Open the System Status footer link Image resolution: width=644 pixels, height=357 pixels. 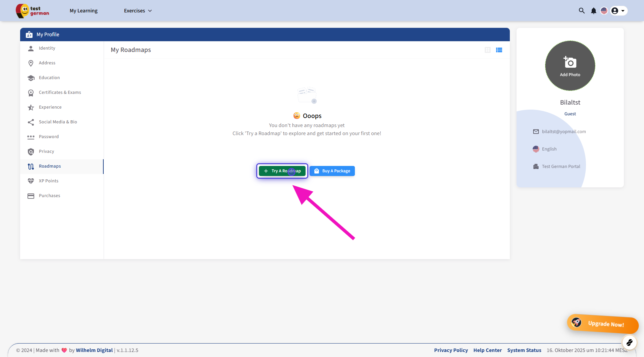(x=524, y=350)
